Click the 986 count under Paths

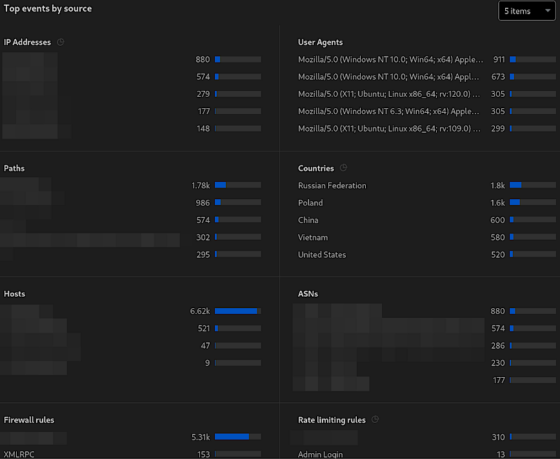(x=202, y=203)
